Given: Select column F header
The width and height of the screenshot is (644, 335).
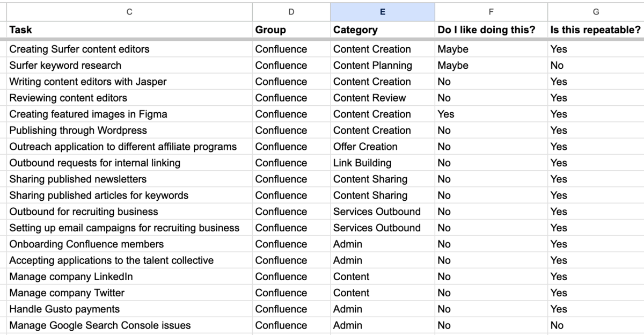Looking at the screenshot, I should (x=491, y=12).
